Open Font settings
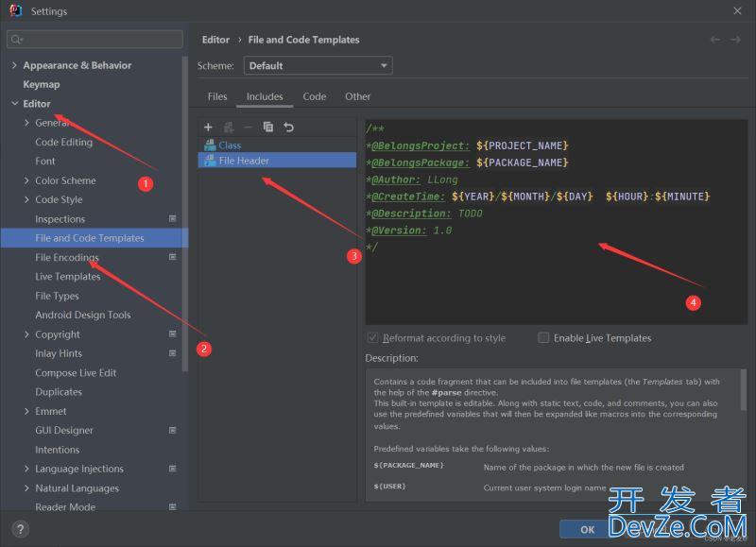Image resolution: width=756 pixels, height=547 pixels. click(44, 161)
